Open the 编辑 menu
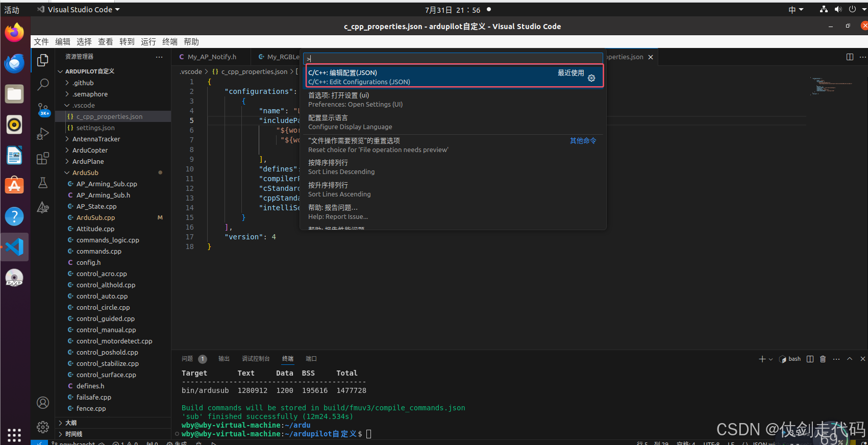The width and height of the screenshot is (868, 445). [x=63, y=42]
